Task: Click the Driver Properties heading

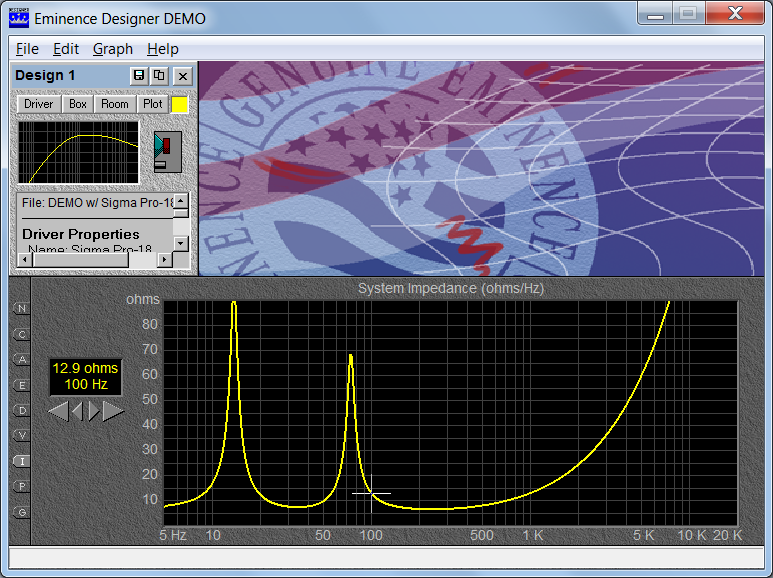Action: pyautogui.click(x=81, y=234)
